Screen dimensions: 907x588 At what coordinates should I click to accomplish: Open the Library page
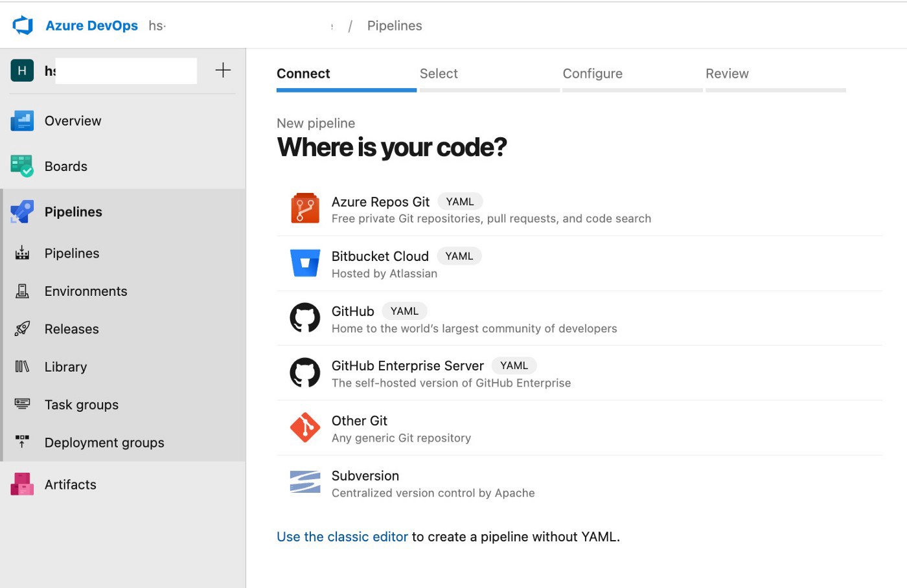65,367
